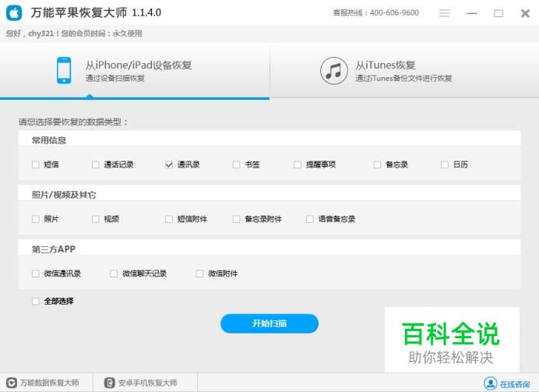The width and height of the screenshot is (539, 392).
Task: Click the 安卓手机恢复大师 icon in bottom bar
Action: coord(109,383)
